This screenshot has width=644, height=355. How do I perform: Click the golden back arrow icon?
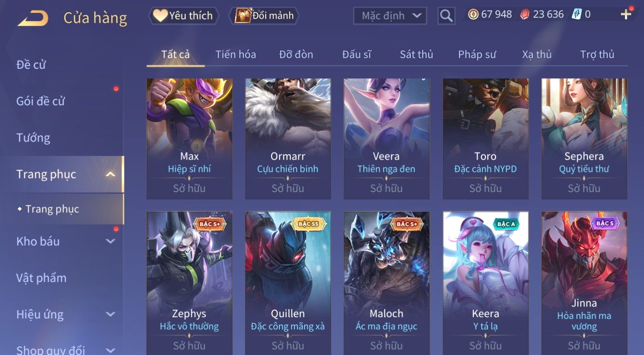point(33,18)
